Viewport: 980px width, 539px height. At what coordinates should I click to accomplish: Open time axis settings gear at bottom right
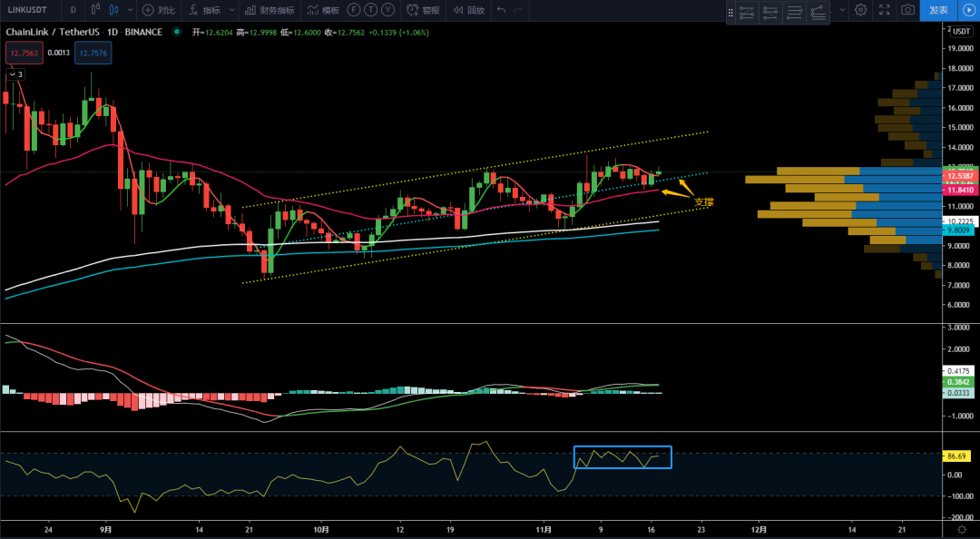click(960, 528)
